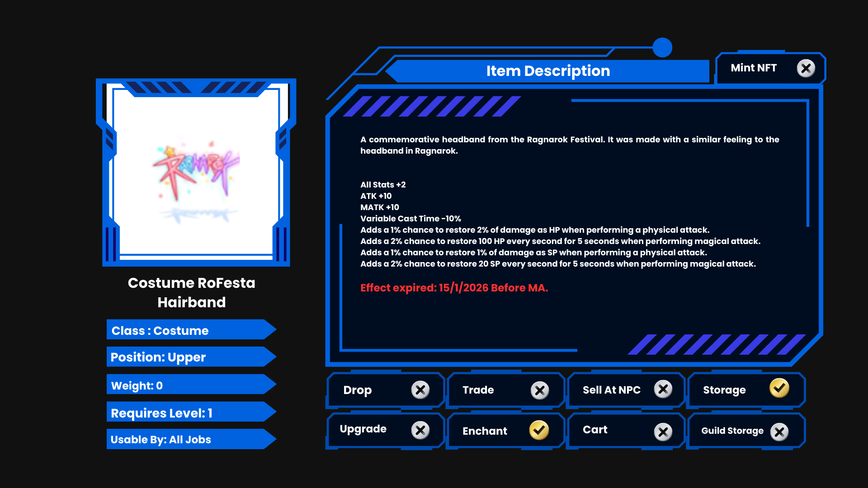Viewport: 868px width, 488px height.
Task: Select the Weight: 0 banner
Action: click(190, 385)
